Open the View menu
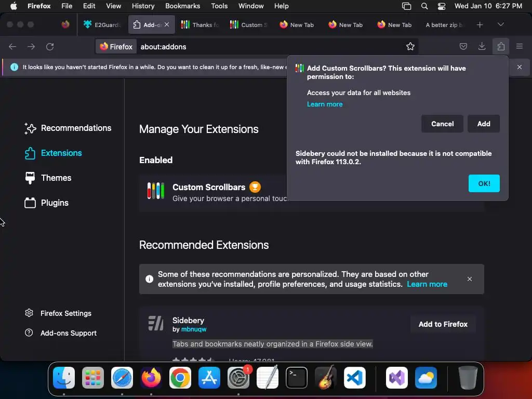532x399 pixels. pos(113,6)
